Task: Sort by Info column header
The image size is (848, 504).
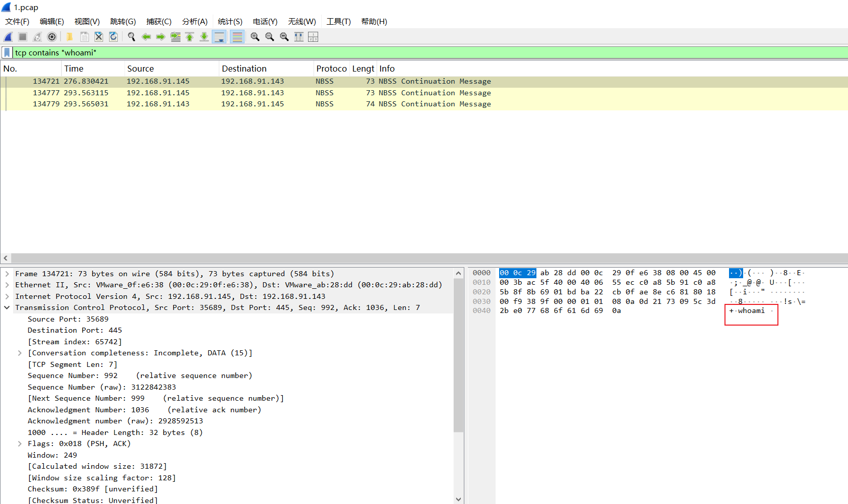Action: pyautogui.click(x=612, y=69)
